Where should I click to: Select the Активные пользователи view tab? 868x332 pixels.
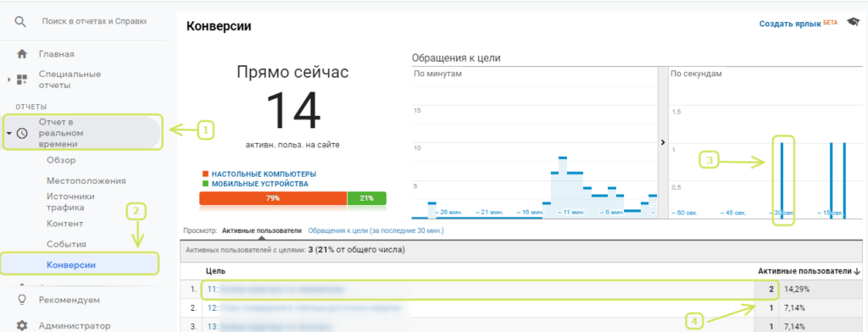coord(261,230)
